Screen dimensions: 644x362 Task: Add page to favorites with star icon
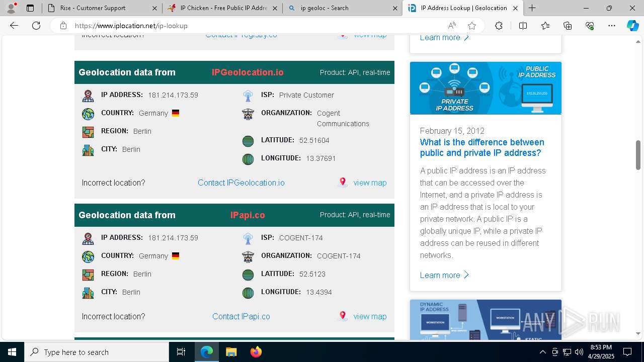[472, 26]
